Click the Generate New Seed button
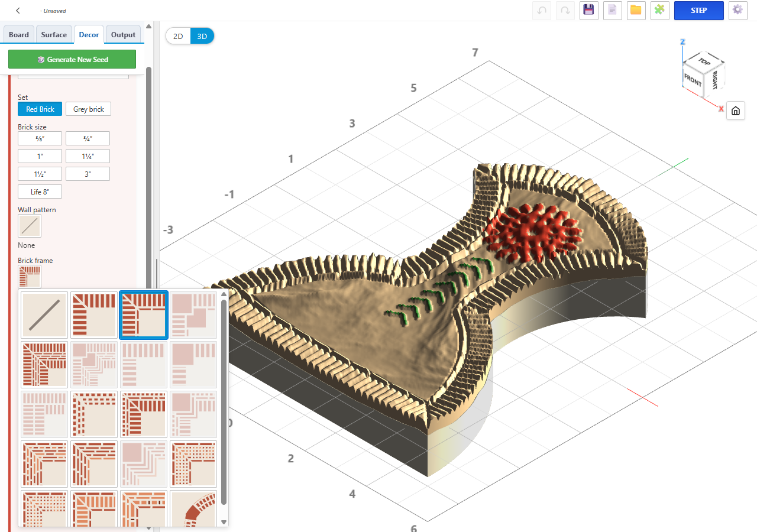Screen dimensions: 757x532 tap(72, 59)
